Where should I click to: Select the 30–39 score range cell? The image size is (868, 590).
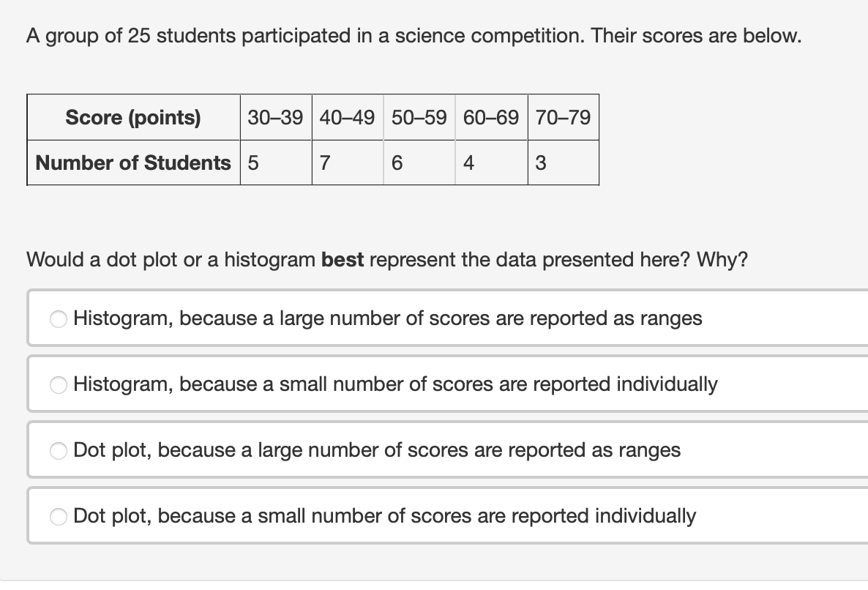tap(276, 118)
